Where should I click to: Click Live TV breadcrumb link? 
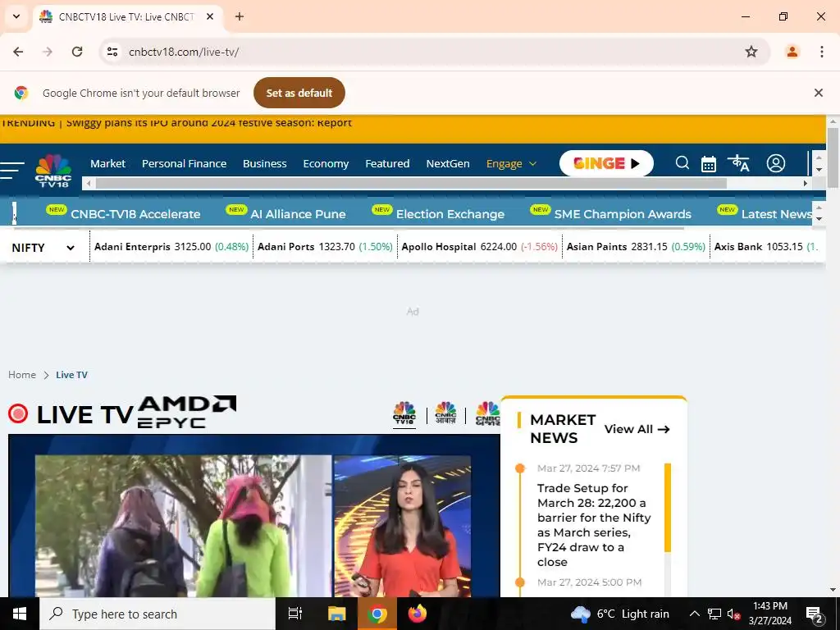(72, 375)
